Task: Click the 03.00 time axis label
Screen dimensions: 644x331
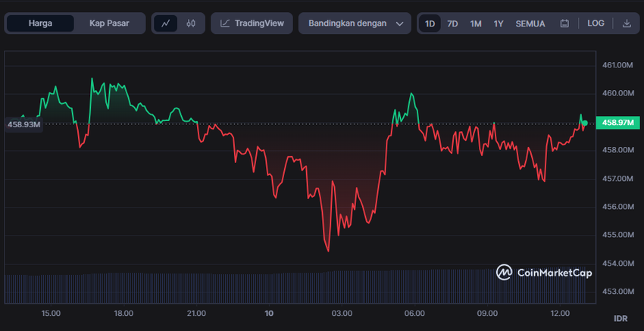Action: 342,314
